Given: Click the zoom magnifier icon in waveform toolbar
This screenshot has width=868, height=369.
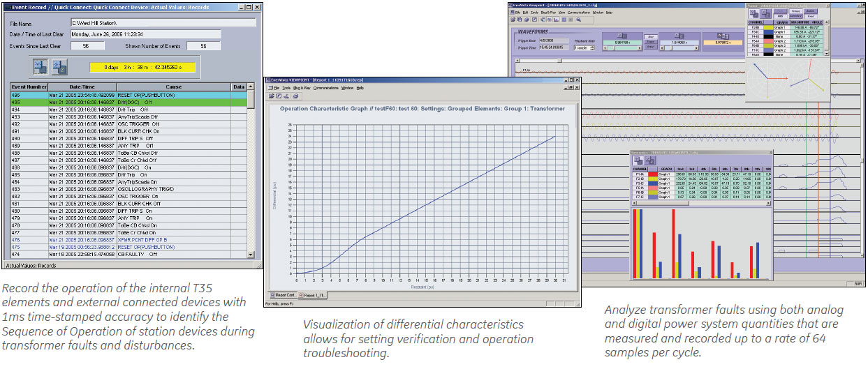Looking at the screenshot, I should pyautogui.click(x=579, y=20).
